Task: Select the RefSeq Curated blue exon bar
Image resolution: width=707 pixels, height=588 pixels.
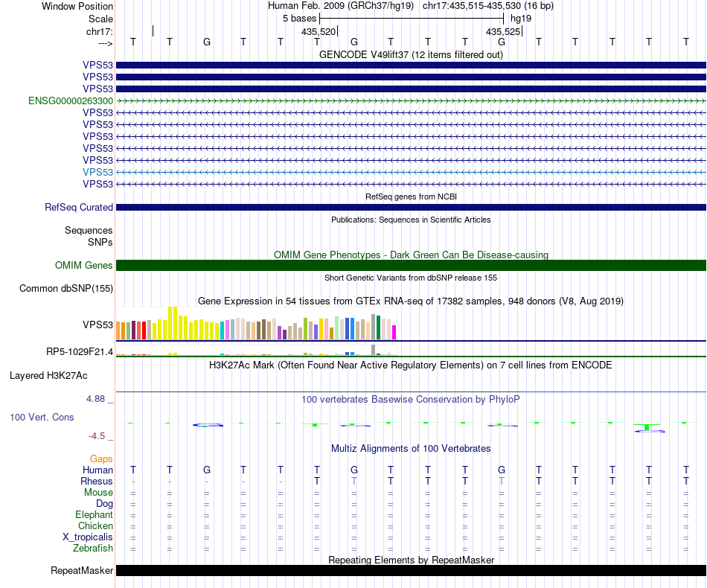Action: 411,208
